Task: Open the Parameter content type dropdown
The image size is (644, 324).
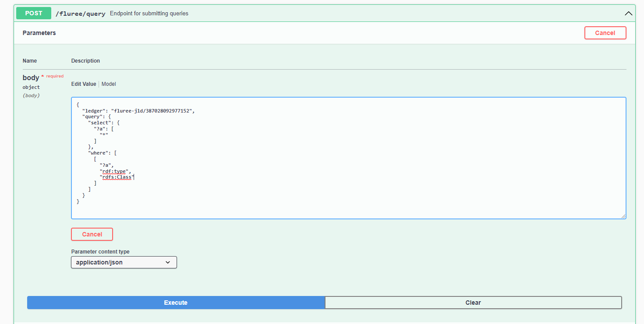Action: 124,262
